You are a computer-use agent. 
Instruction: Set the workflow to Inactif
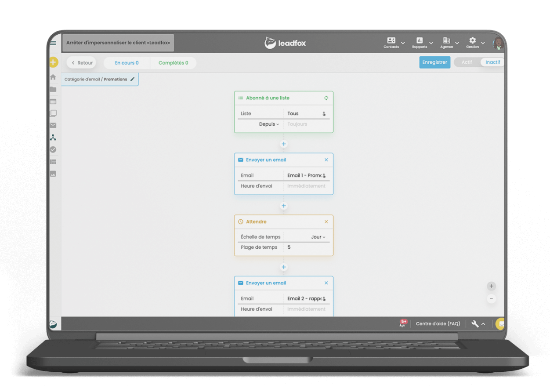point(492,62)
